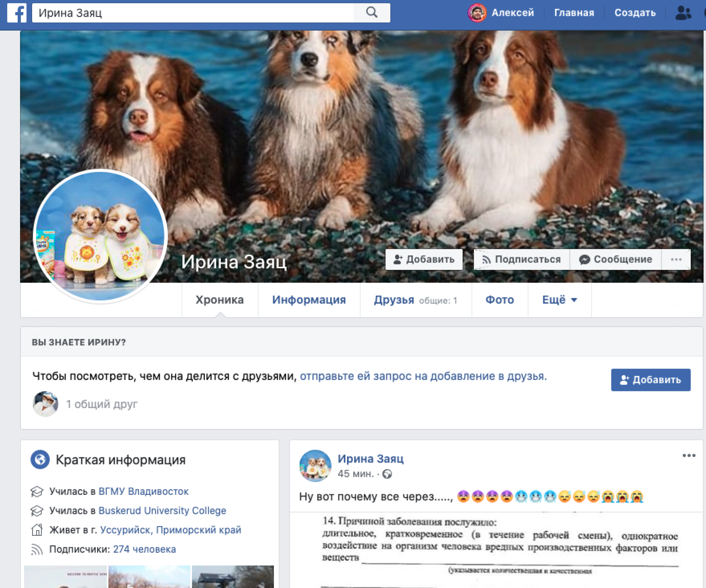
Task: Open the Друзья tab
Action: click(x=415, y=300)
